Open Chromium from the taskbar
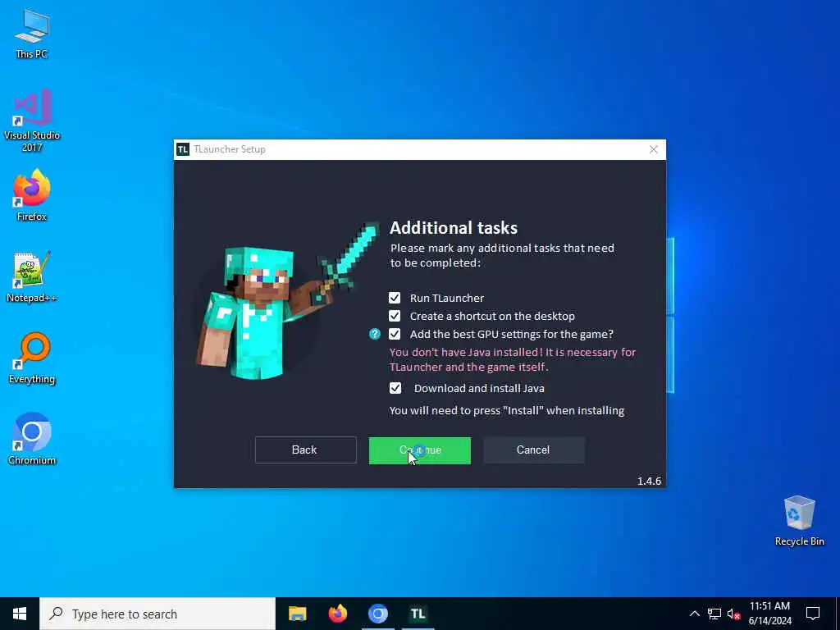This screenshot has height=630, width=840. point(377,614)
